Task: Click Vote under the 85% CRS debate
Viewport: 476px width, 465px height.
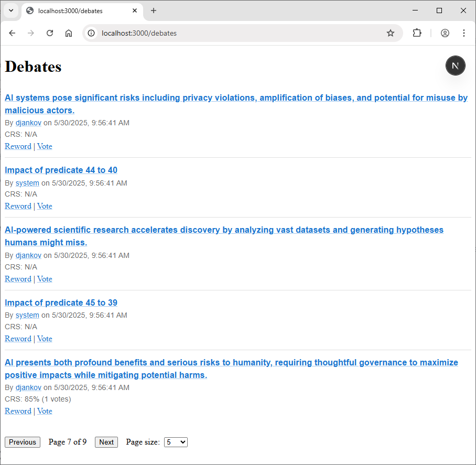Action: [x=45, y=411]
